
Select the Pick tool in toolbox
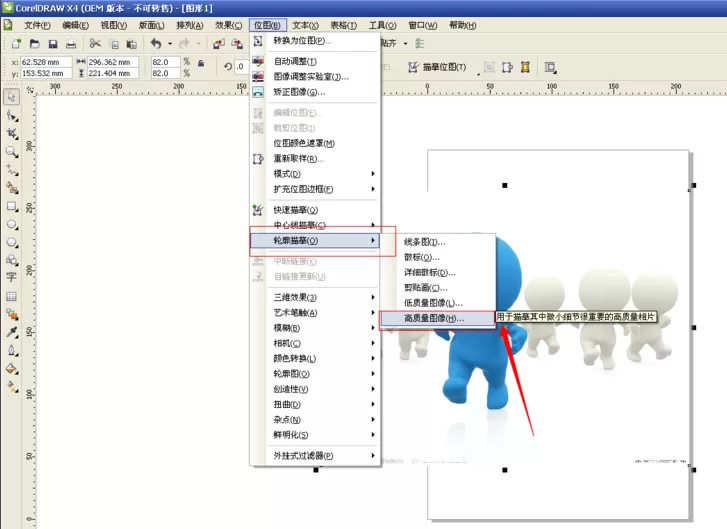point(12,97)
